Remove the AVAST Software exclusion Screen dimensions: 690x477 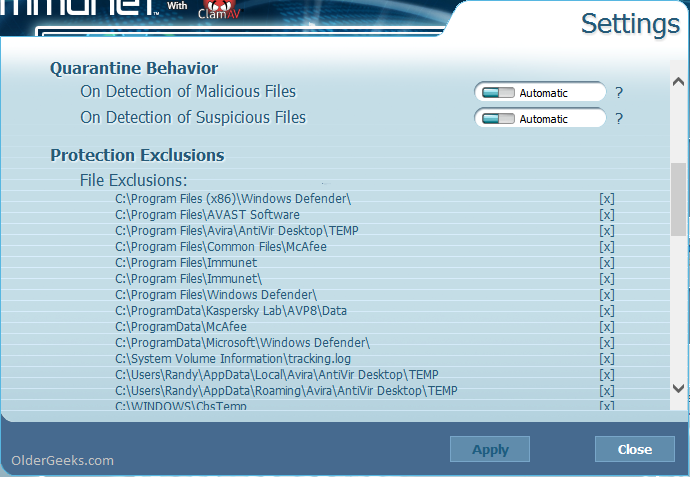point(606,215)
